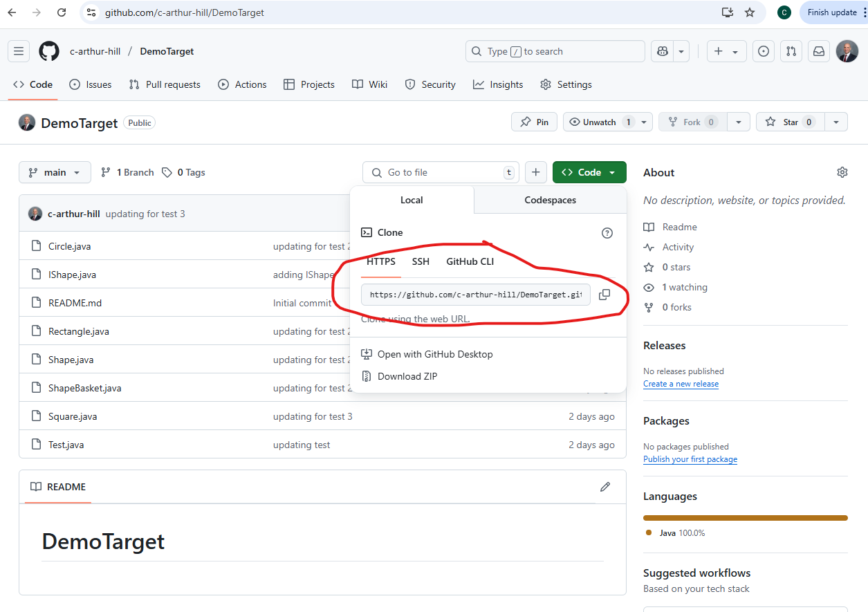Click the c-arthur-hill owner link
Viewport: 868px width, 612px height.
[95, 51]
